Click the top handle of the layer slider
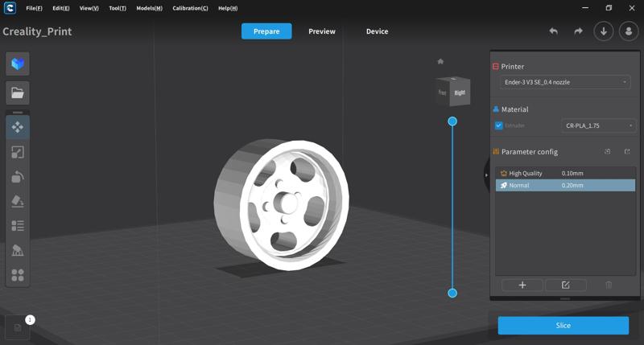 [x=452, y=121]
